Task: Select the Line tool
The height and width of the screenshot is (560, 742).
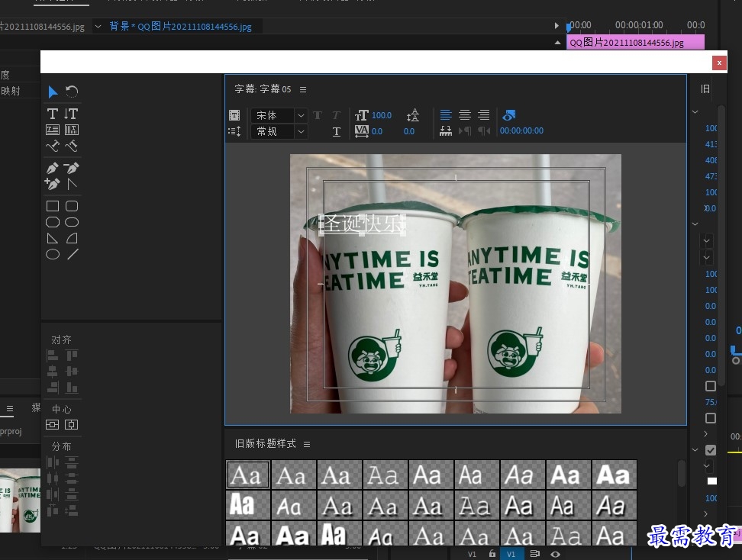Action: coord(73,255)
